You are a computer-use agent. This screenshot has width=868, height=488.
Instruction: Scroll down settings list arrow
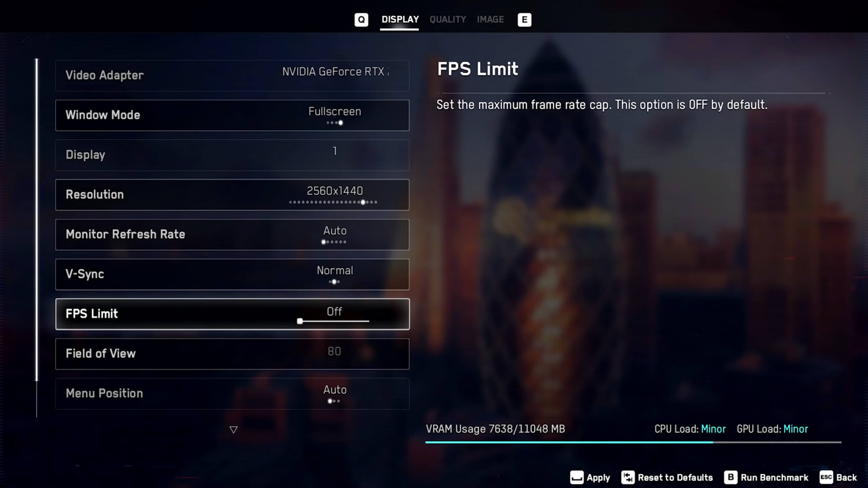(233, 429)
